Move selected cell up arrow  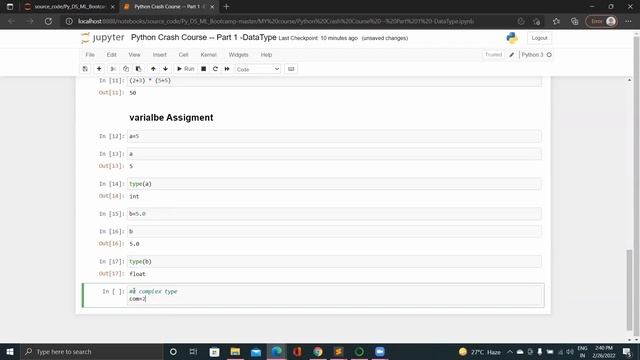click(153, 69)
